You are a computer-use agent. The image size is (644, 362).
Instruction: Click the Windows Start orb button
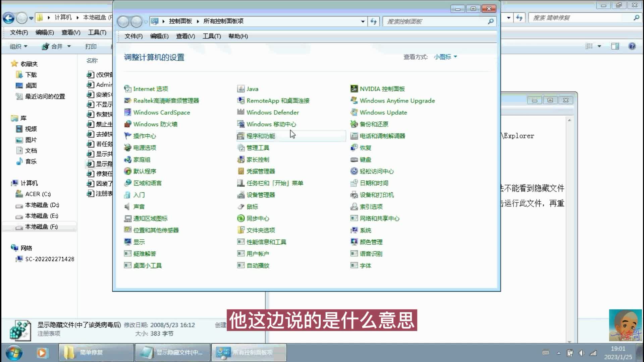point(14,353)
